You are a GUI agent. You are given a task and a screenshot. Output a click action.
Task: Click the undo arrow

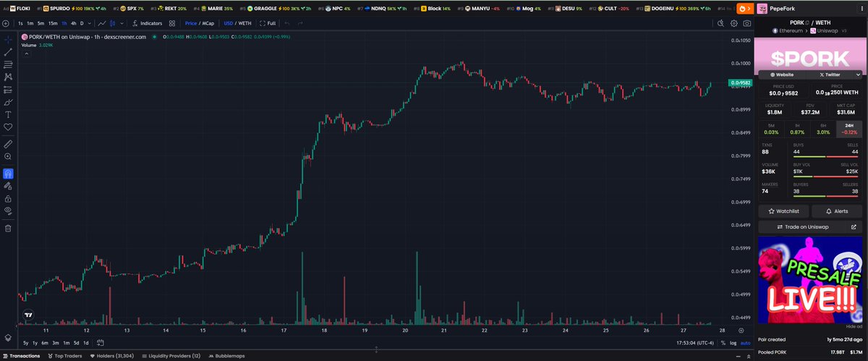click(288, 23)
